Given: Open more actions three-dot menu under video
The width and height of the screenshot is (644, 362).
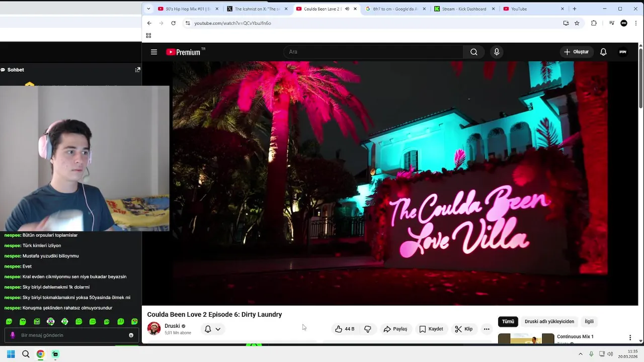Looking at the screenshot, I should (x=487, y=329).
